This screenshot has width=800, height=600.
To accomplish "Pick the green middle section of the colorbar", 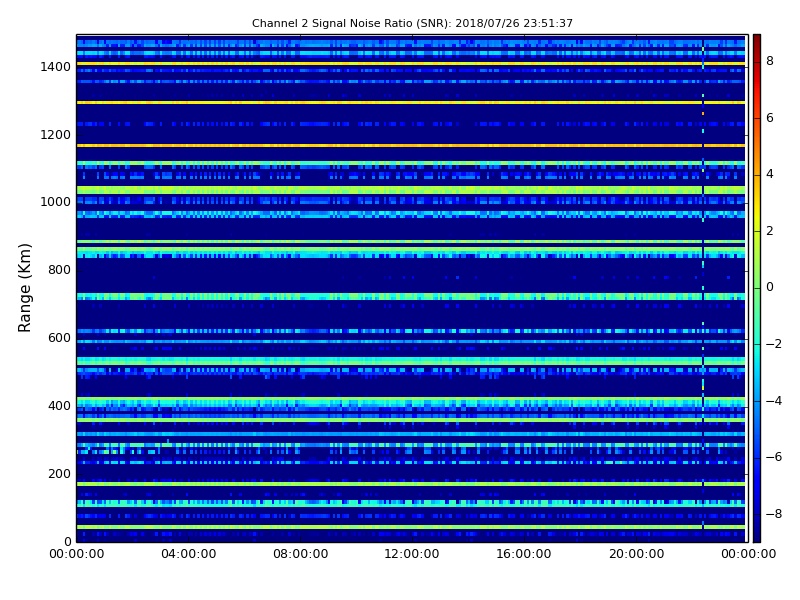I will 757,287.
